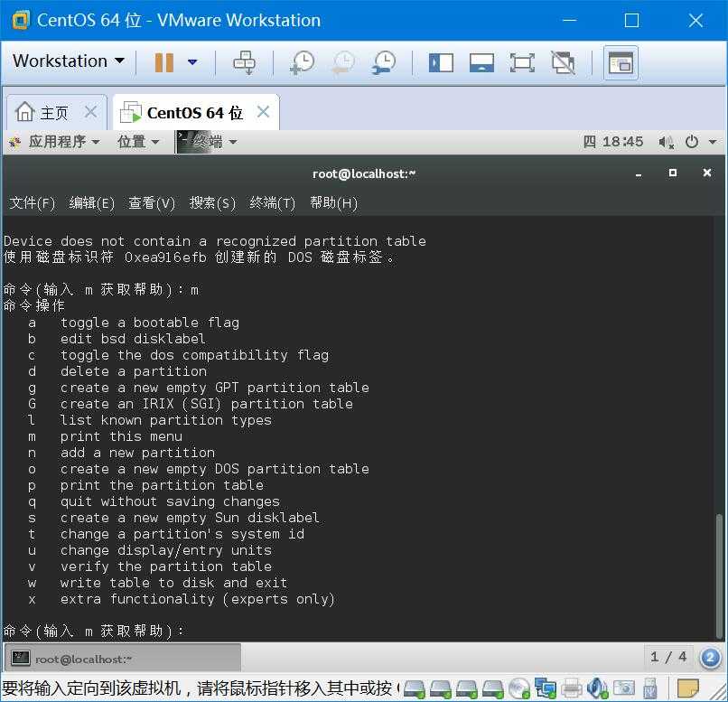Viewport: 728px width, 702px height.
Task: Open the 位置 places menu
Action: (138, 142)
